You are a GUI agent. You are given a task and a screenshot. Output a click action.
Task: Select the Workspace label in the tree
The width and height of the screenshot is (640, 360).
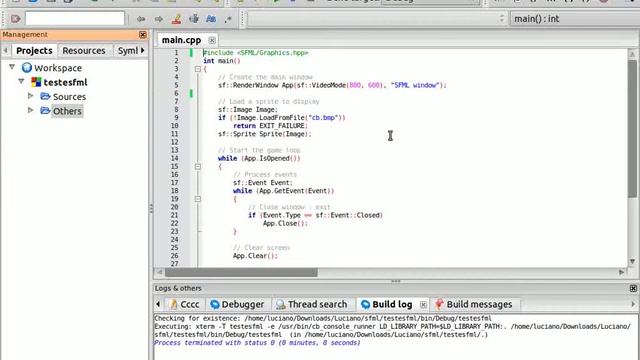(58, 68)
